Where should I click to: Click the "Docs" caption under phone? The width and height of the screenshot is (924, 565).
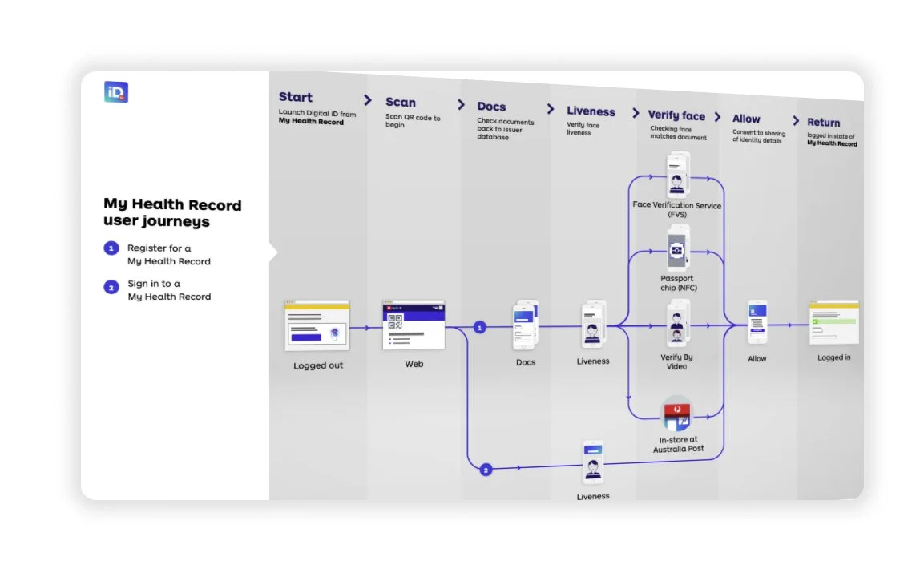point(526,362)
